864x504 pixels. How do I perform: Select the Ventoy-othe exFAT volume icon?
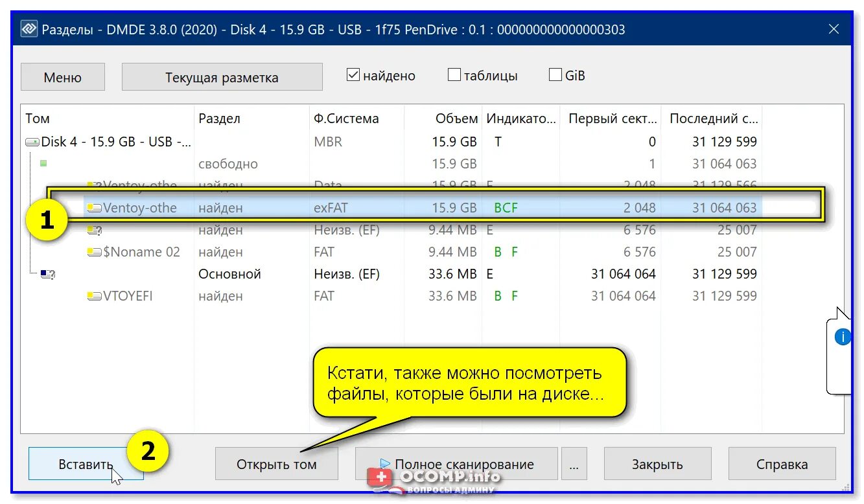pos(95,208)
